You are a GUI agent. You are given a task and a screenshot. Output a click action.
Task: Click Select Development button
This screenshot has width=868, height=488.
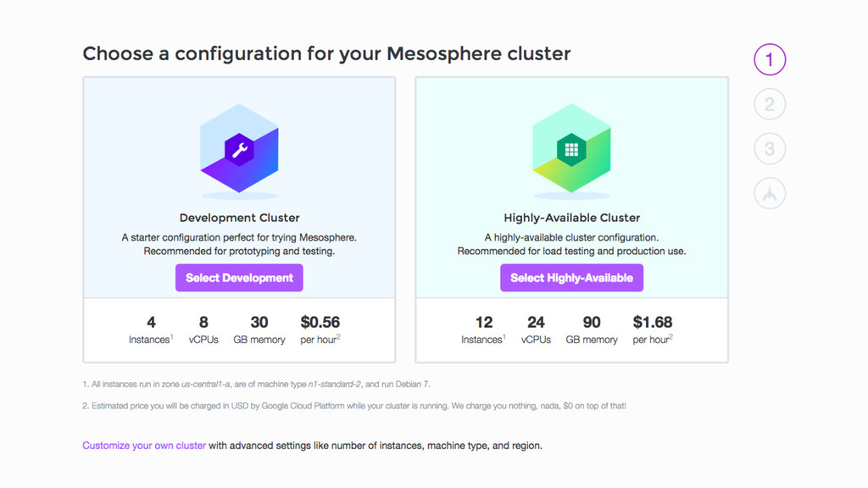pos(239,278)
